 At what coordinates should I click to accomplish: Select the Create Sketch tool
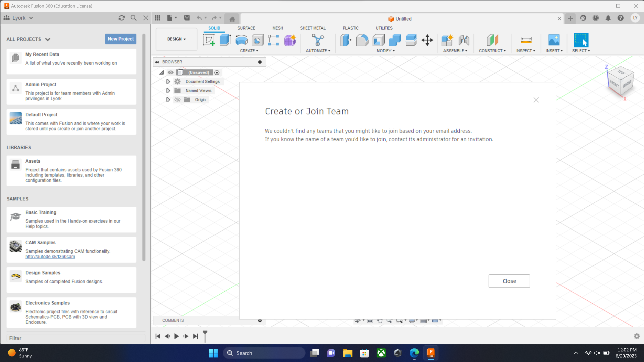(x=209, y=40)
